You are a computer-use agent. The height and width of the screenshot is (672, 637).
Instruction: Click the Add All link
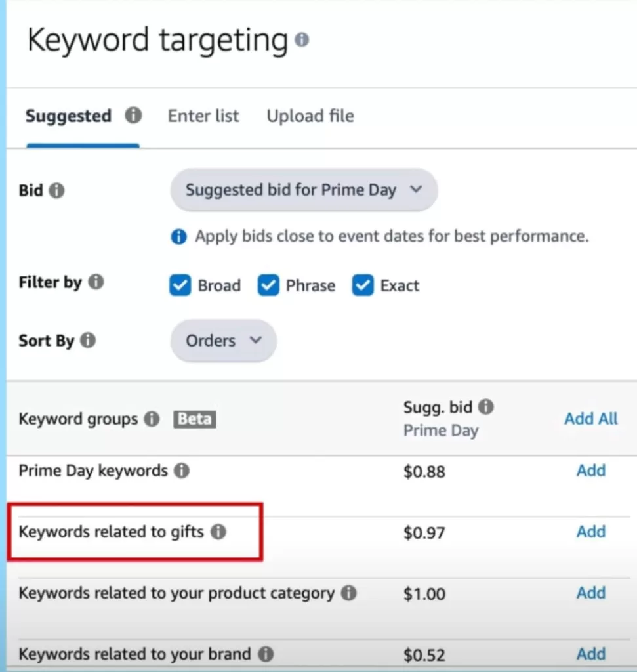click(590, 419)
